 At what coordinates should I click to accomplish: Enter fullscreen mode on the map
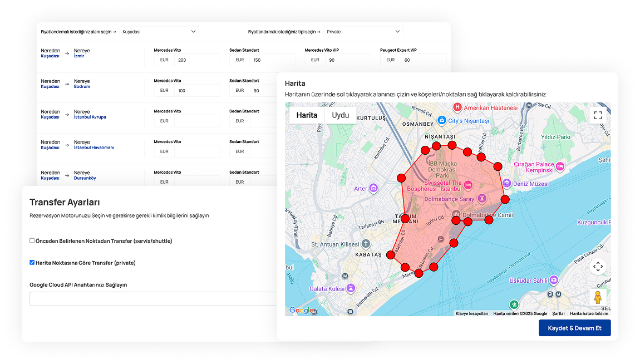pos(598,115)
